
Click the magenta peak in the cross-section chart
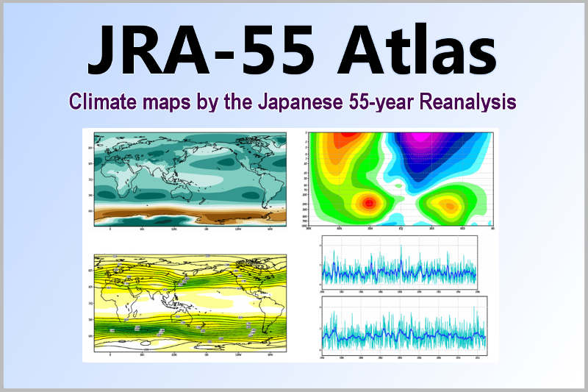417,137
